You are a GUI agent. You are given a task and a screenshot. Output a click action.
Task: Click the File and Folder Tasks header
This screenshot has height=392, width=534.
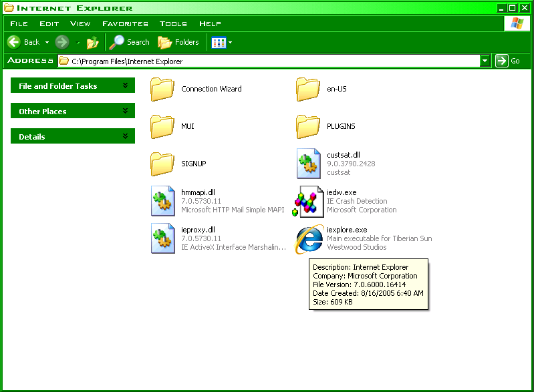click(x=73, y=85)
